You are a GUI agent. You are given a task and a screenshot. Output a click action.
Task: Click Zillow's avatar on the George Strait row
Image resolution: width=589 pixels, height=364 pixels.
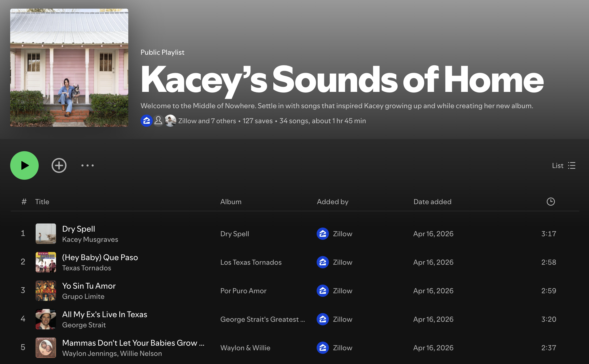[323, 319]
